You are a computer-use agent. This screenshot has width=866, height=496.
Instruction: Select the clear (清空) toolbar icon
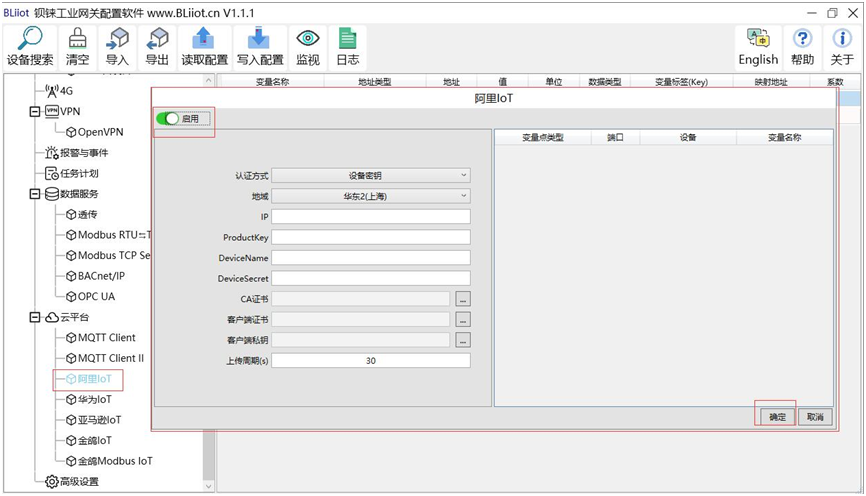tap(77, 47)
